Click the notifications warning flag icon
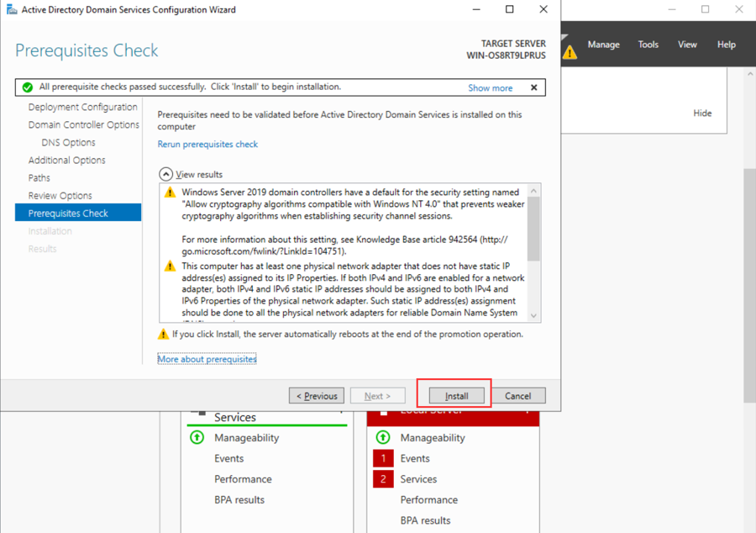The height and width of the screenshot is (533, 756). 570,51
